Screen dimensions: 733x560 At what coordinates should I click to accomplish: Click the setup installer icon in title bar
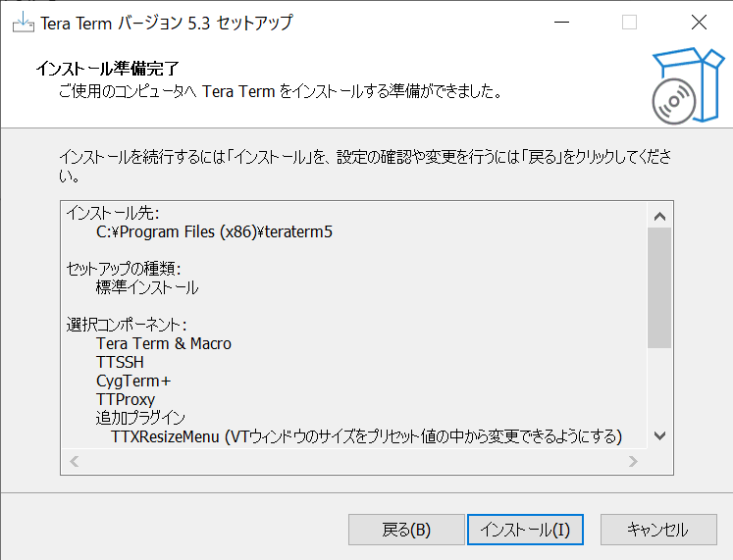coord(23,22)
